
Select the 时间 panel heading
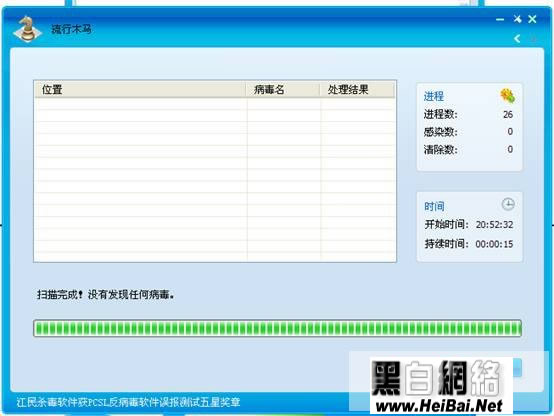pos(434,206)
